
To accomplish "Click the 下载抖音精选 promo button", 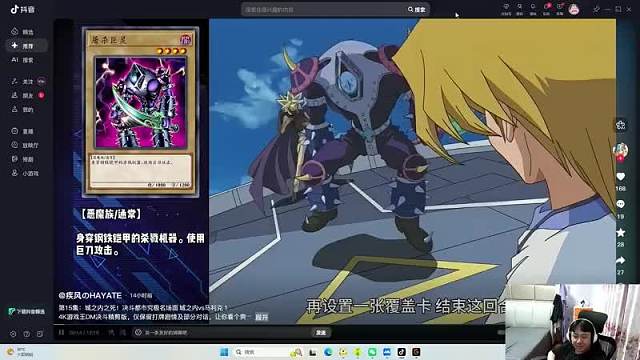I will coord(27,311).
